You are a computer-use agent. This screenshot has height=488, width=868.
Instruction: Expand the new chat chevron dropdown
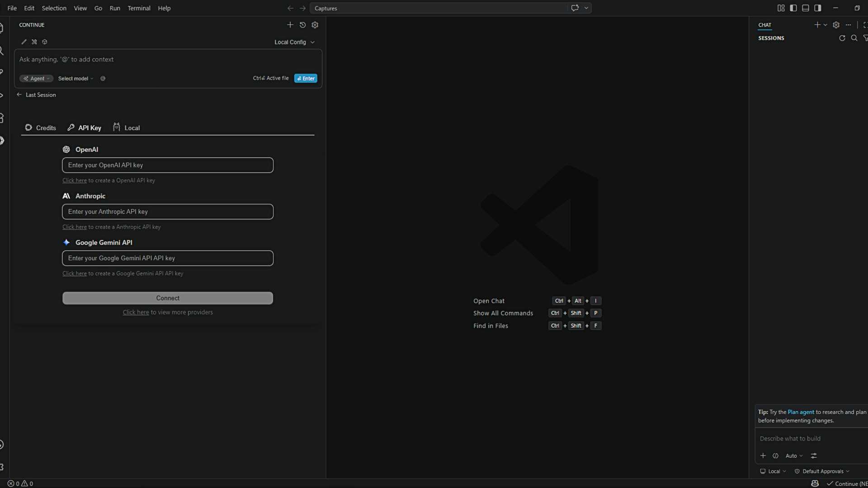pyautogui.click(x=826, y=25)
